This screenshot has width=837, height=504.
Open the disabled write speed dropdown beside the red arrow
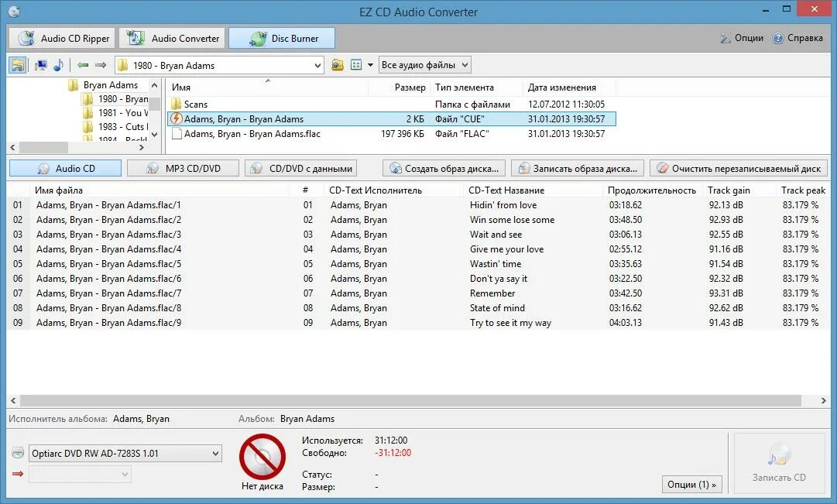(x=80, y=474)
